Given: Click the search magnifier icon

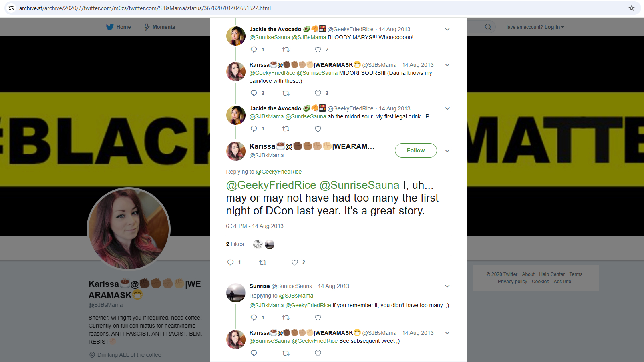Looking at the screenshot, I should (487, 27).
